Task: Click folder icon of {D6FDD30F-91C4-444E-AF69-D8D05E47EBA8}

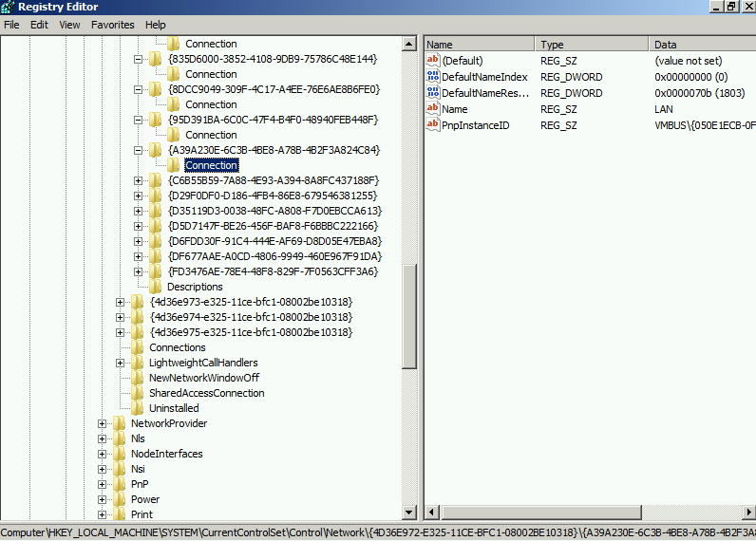Action: [x=155, y=241]
